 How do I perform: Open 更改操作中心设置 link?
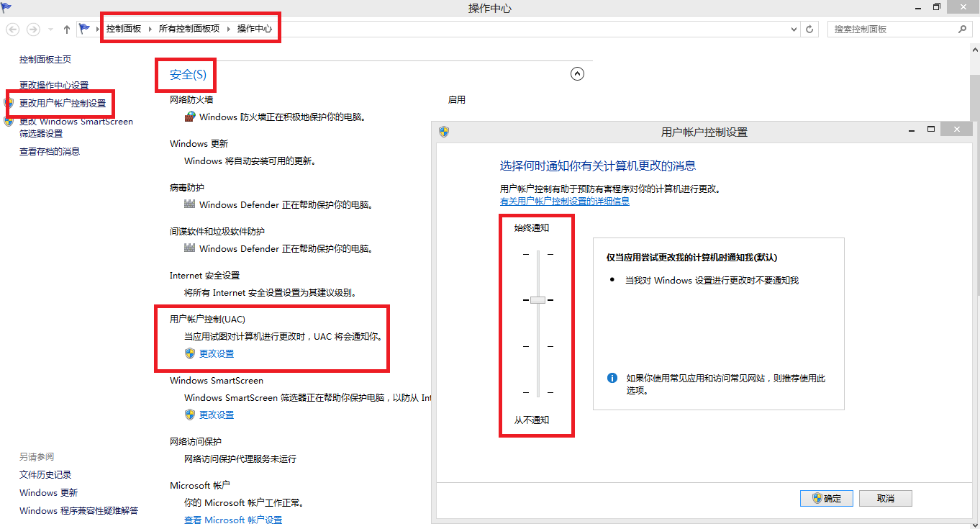54,85
